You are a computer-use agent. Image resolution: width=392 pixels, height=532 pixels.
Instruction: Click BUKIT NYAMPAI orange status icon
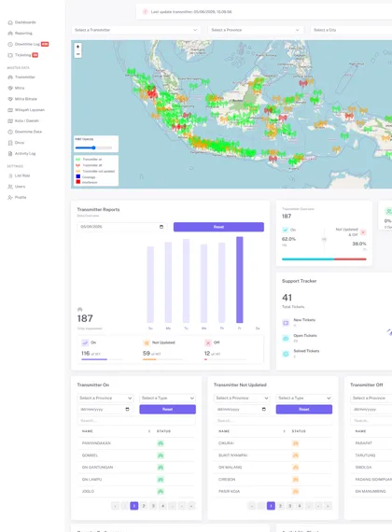point(296,455)
